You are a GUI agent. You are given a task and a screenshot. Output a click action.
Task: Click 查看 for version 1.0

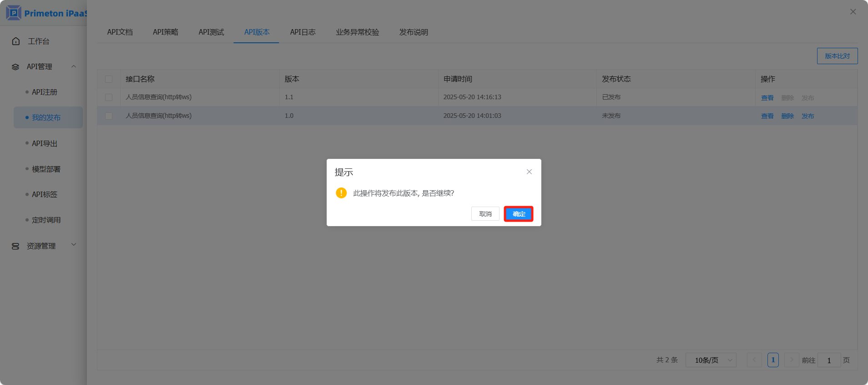(x=767, y=116)
